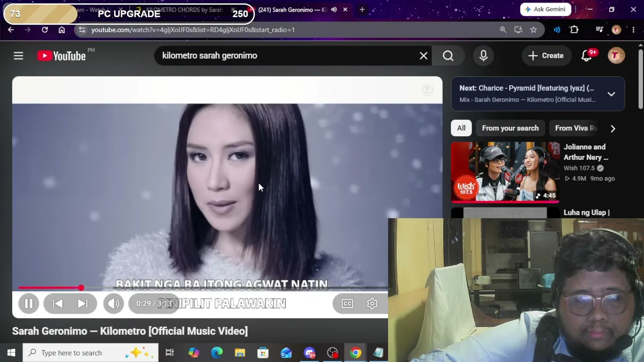Viewport: 644px width, 362px height.
Task: Open the Julianne and Arthur Nery video title
Action: coord(587,152)
